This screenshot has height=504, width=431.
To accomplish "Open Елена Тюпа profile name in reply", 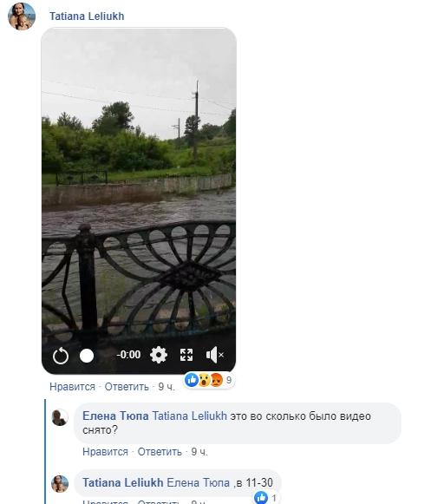I will [x=115, y=416].
